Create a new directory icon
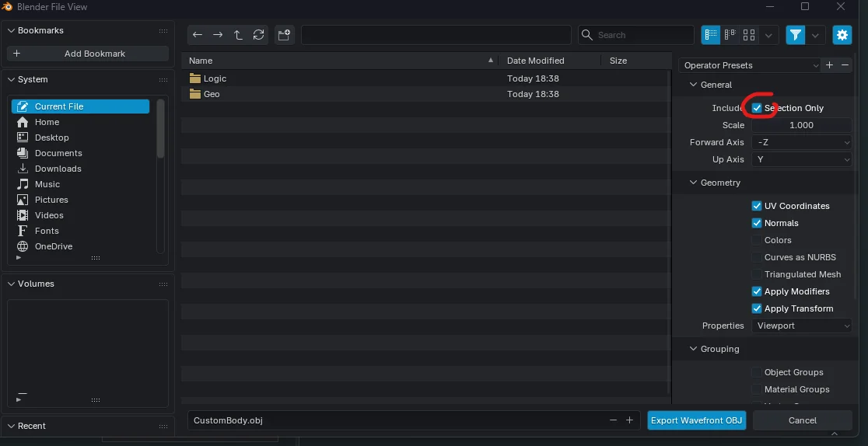The height and width of the screenshot is (446, 868). (284, 35)
